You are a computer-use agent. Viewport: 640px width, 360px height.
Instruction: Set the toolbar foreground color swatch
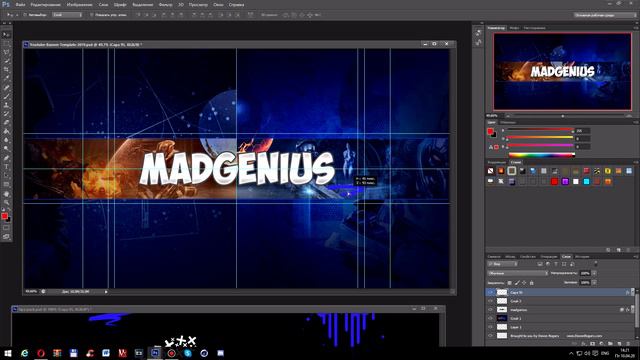4,216
